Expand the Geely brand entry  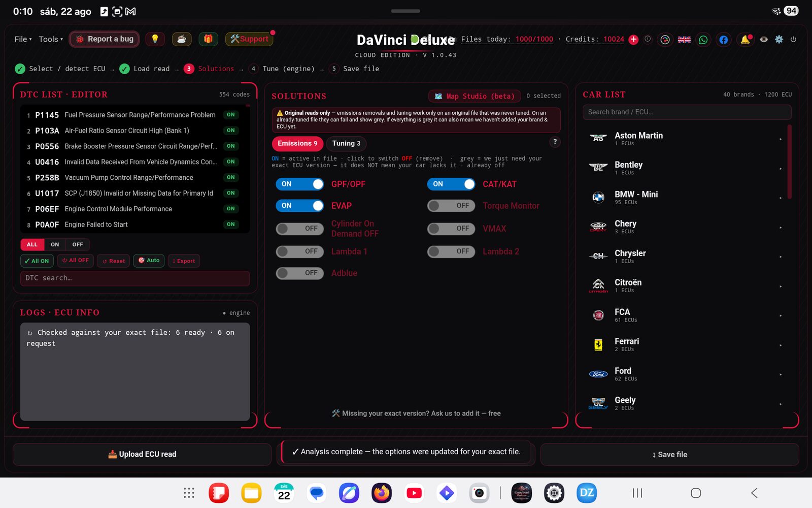(687, 403)
